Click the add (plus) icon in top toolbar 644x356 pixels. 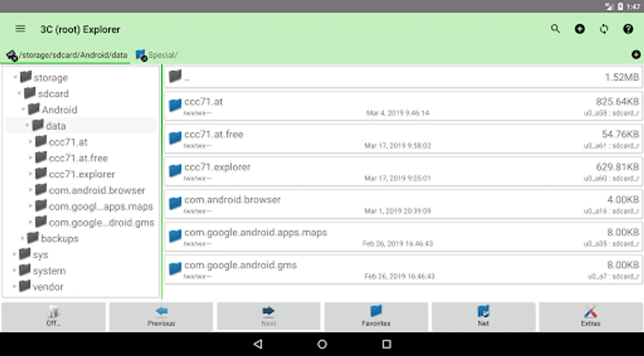(580, 29)
